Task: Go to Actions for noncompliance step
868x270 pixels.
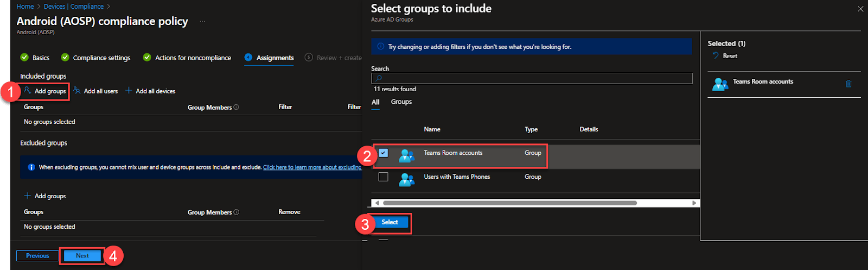Action: tap(193, 58)
